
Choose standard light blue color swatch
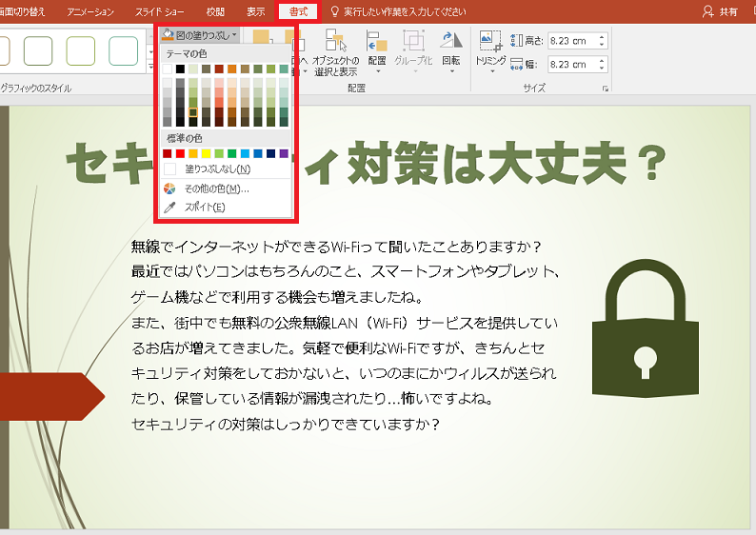(x=245, y=154)
